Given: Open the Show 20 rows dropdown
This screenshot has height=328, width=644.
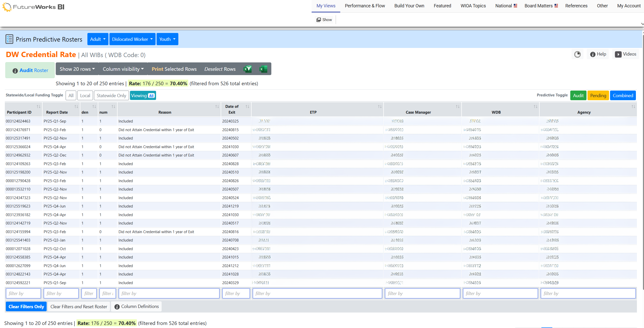Looking at the screenshot, I should point(77,69).
